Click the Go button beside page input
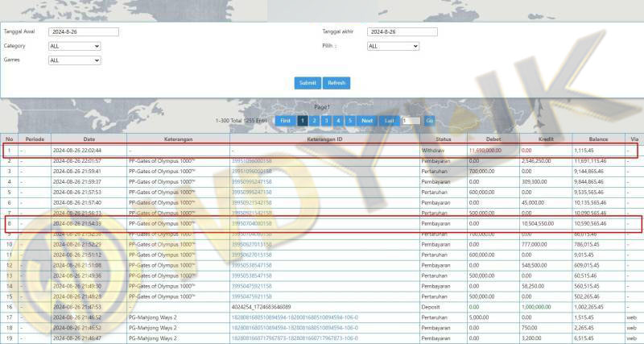 430,120
